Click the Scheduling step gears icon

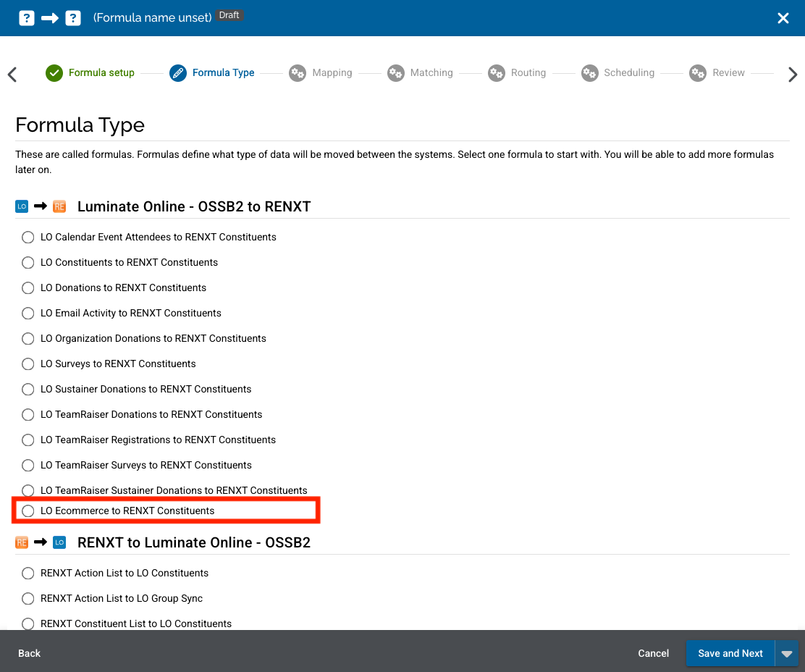(x=590, y=73)
